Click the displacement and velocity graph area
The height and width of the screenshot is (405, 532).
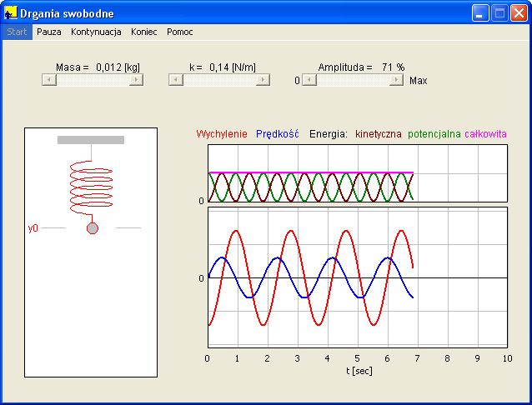tap(357, 277)
